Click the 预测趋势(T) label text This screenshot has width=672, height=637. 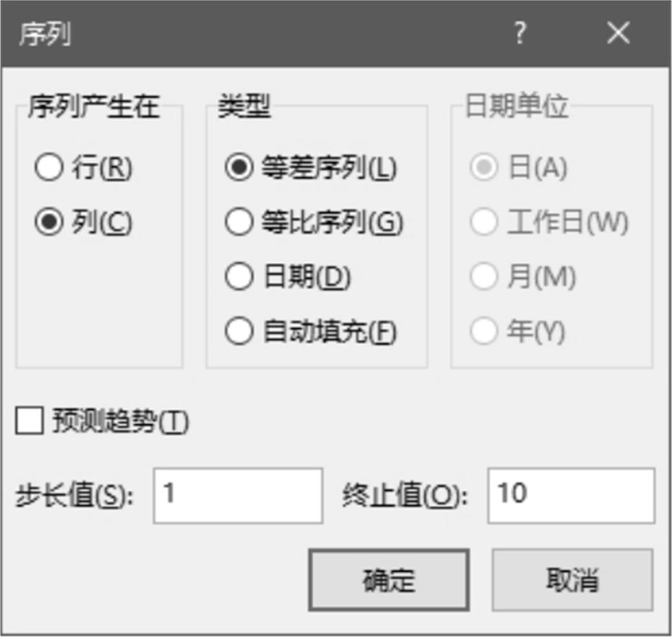121,423
